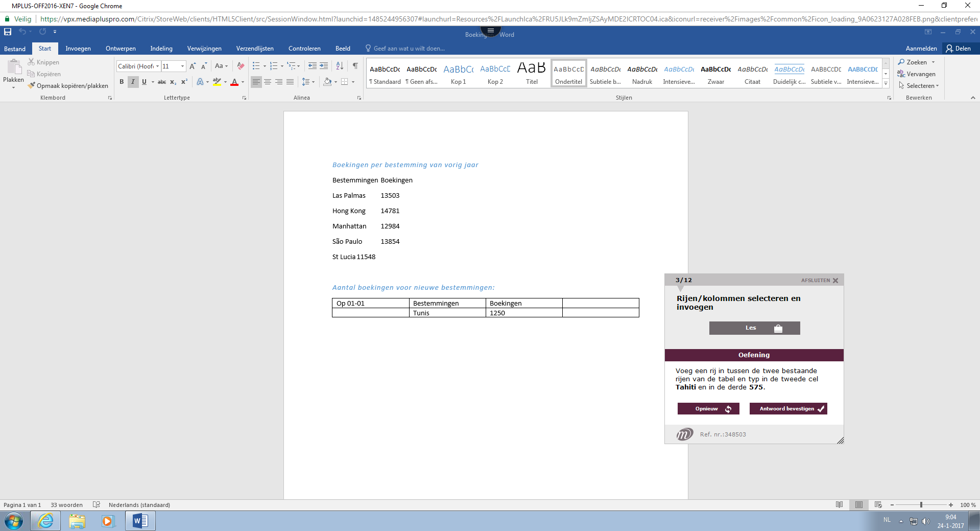Viewport: 980px width, 531px height.
Task: Toggle italic formatting off
Action: (132, 82)
